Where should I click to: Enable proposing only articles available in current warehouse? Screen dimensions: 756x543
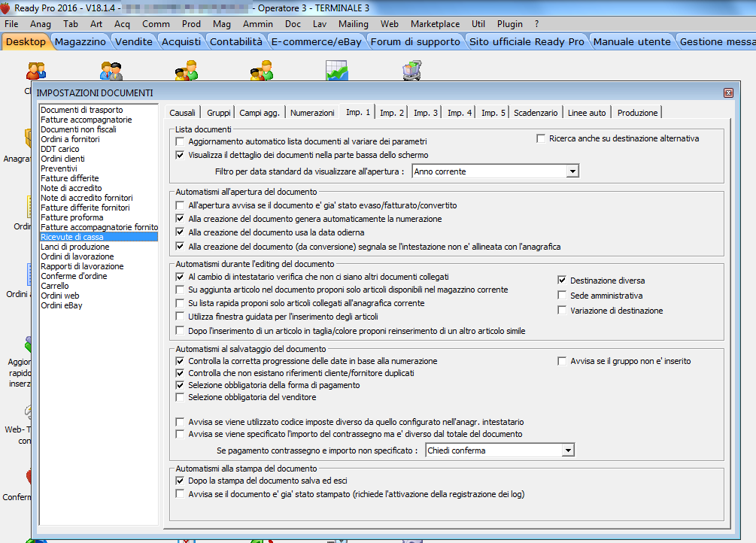tap(180, 290)
